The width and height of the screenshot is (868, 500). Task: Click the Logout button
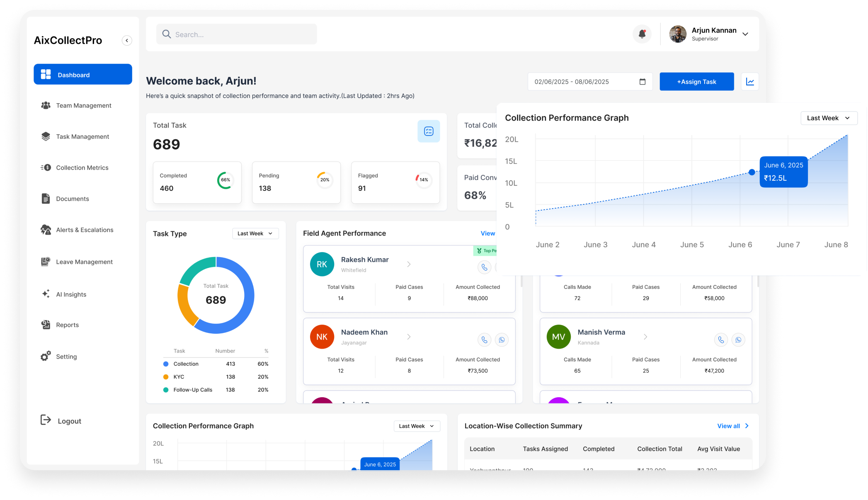[61, 421]
